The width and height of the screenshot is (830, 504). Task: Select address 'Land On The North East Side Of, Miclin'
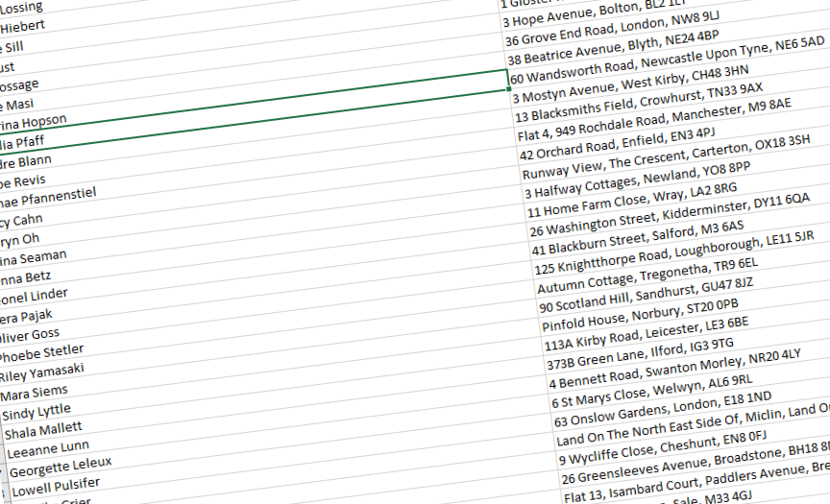click(693, 425)
